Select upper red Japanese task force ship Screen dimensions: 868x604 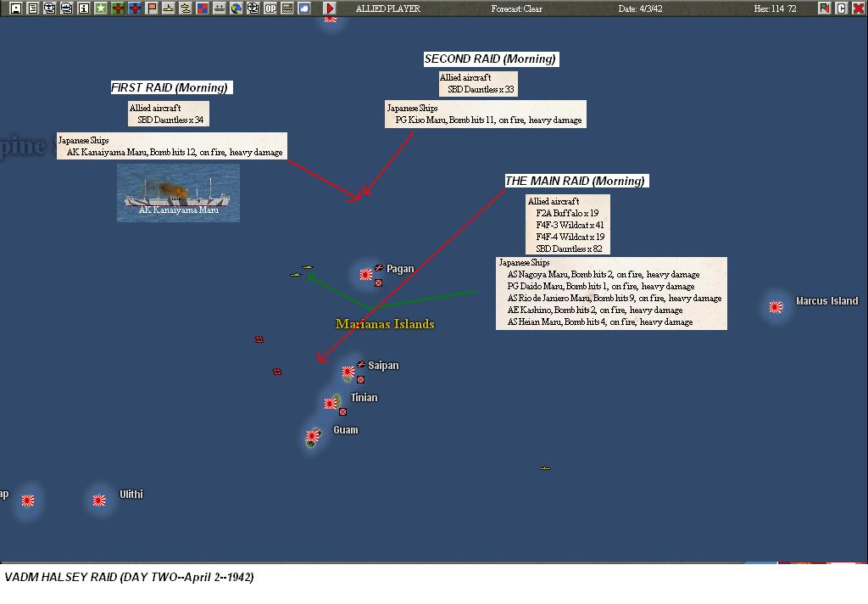pos(259,338)
